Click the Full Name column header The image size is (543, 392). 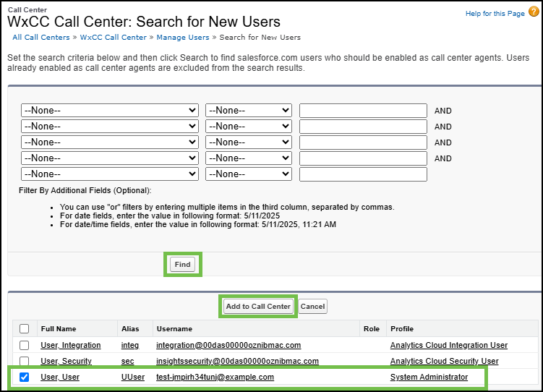(x=59, y=329)
